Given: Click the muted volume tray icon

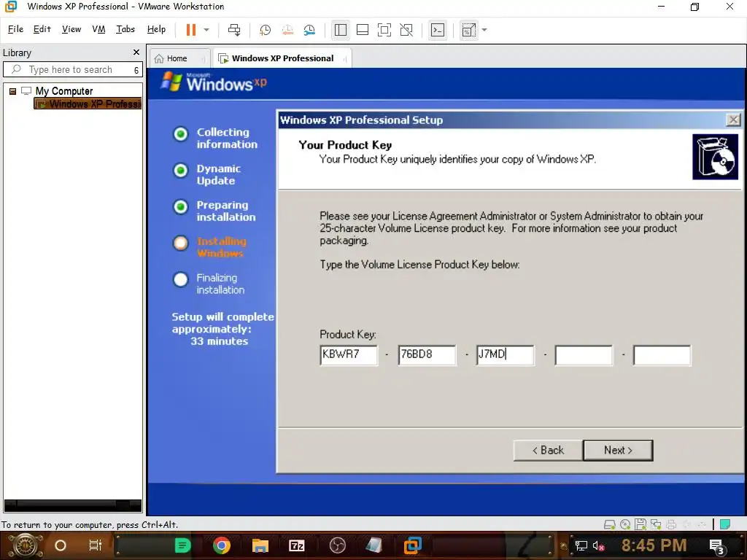Looking at the screenshot, I should point(598,546).
